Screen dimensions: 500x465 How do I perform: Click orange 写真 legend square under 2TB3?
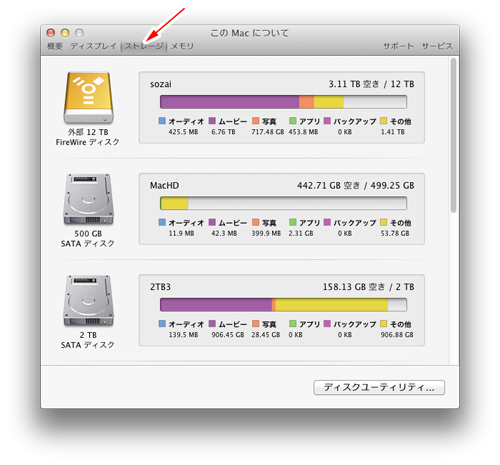[256, 324]
